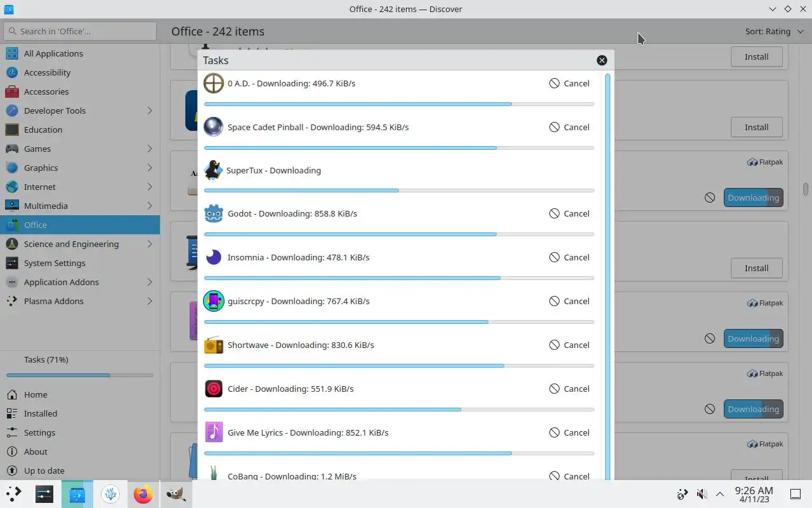Open the All Applications category
812x508 pixels.
coord(80,53)
